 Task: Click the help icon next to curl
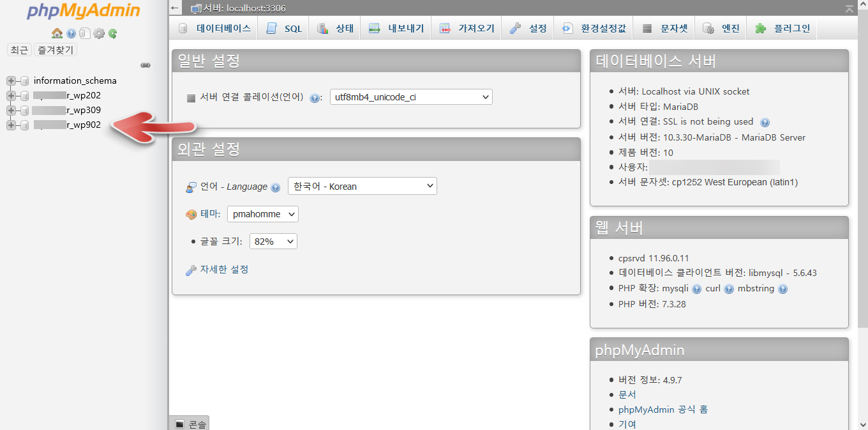[x=729, y=289]
